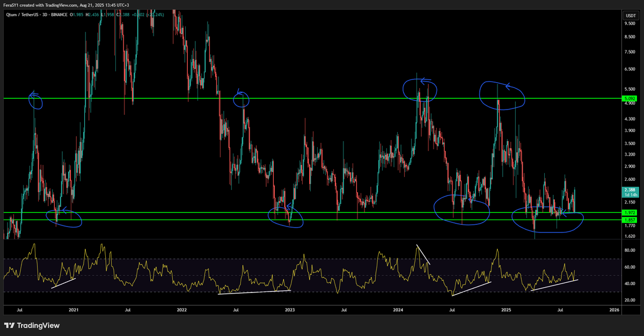Click the 1d 14h bar countdown
Viewport: 644px width, 336px height.
[630, 195]
